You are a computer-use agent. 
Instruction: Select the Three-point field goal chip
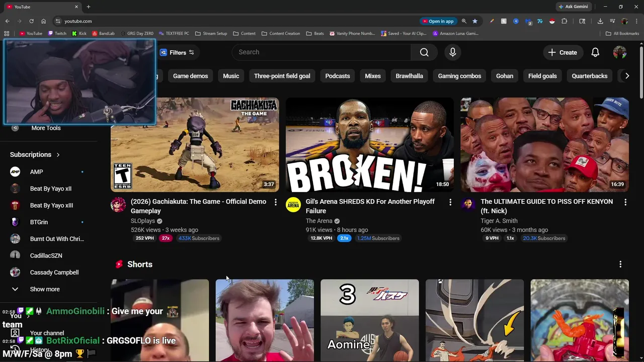tap(282, 76)
